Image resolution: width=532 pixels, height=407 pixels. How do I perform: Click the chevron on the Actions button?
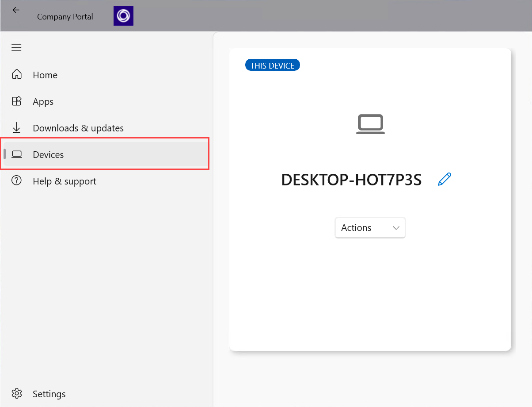[396, 227]
